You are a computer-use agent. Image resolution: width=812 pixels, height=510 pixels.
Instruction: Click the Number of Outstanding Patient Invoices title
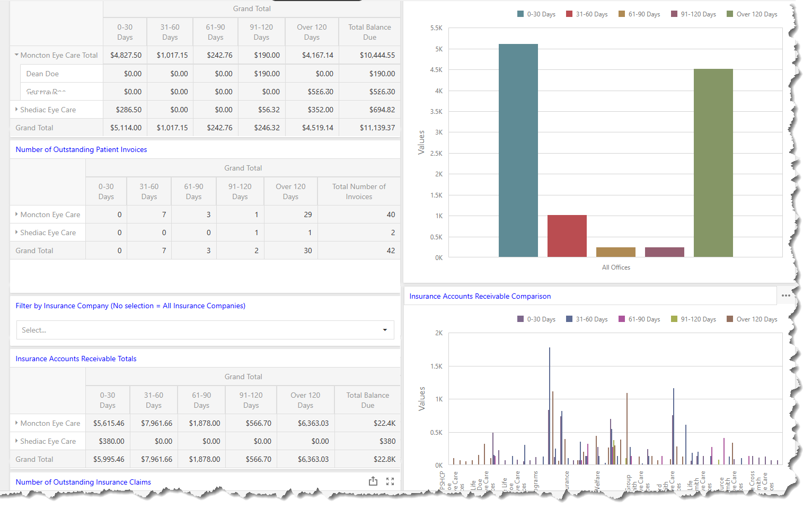pyautogui.click(x=81, y=149)
